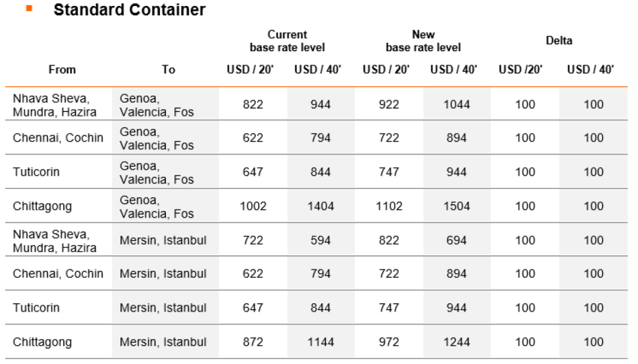This screenshot has height=364, width=638.
Task: Select the 972 new rate cell
Action: click(x=389, y=342)
